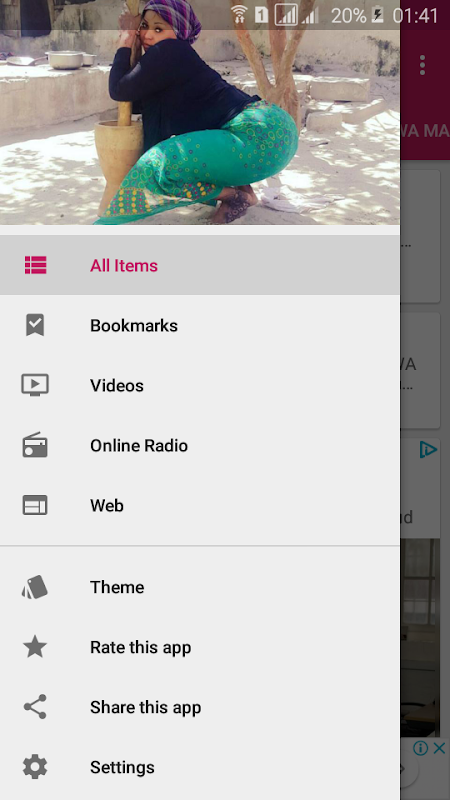This screenshot has height=800, width=450.
Task: Tap the SIM 1 indicator icon
Action: click(x=261, y=15)
